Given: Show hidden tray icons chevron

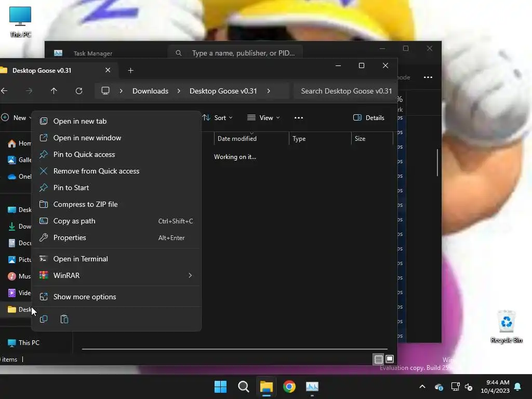Looking at the screenshot, I should pos(422,387).
